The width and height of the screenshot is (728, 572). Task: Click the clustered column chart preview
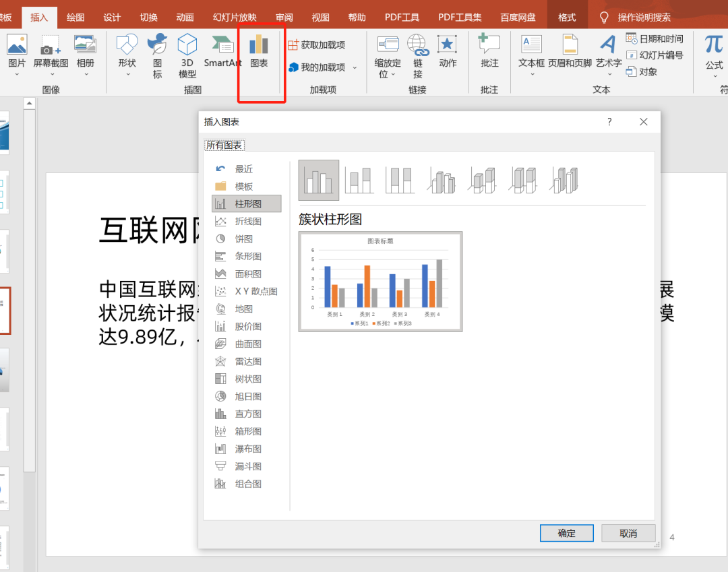click(x=380, y=282)
